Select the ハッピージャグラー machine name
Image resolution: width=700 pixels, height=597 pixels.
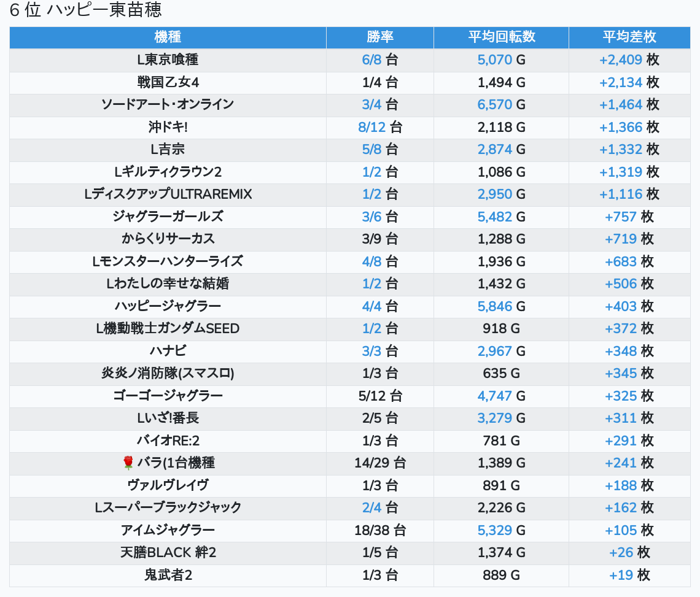click(x=168, y=307)
